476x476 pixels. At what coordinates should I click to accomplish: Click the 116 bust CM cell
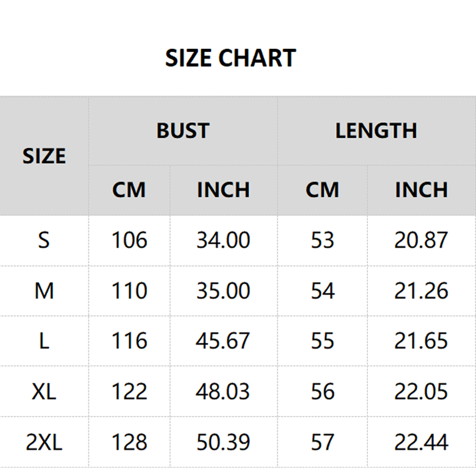pos(129,341)
